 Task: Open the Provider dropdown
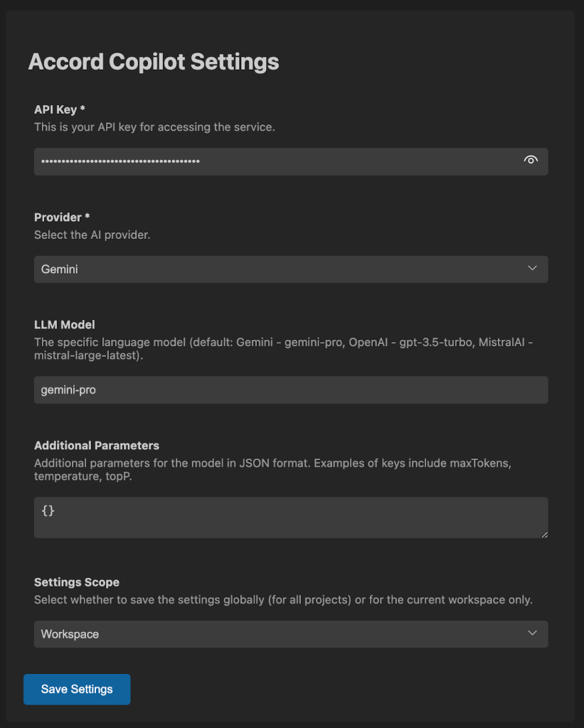click(x=291, y=269)
